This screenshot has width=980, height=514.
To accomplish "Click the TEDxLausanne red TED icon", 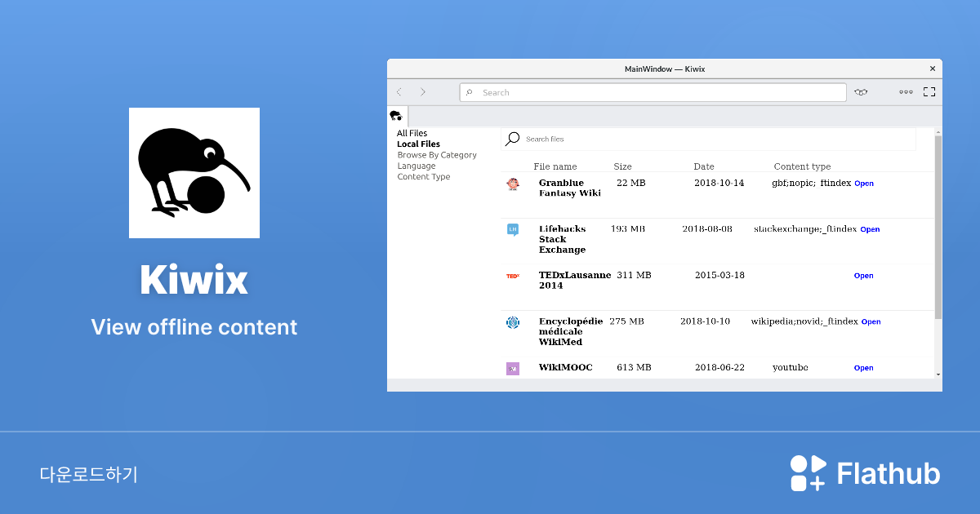I will [x=513, y=277].
